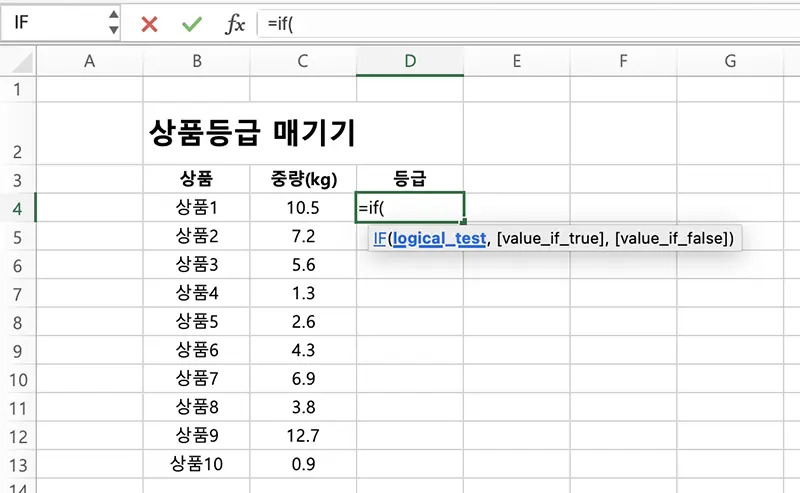This screenshot has width=800, height=493.
Task: Click the 중량(kg) header cell
Action: 303,180
